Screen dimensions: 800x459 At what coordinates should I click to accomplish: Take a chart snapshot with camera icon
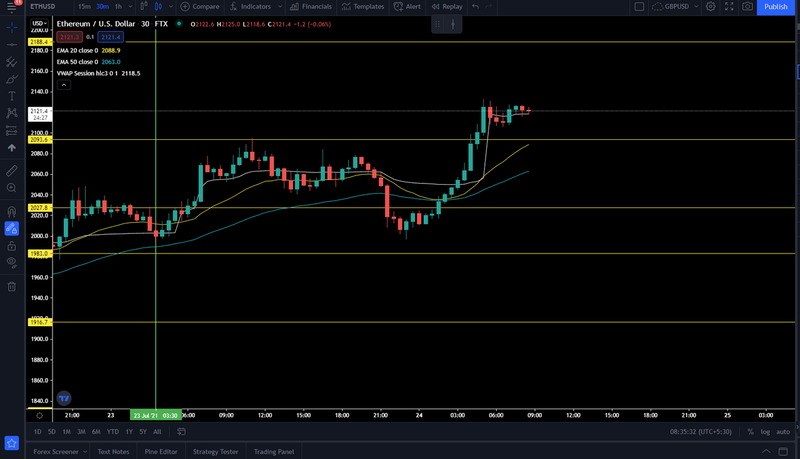747,7
